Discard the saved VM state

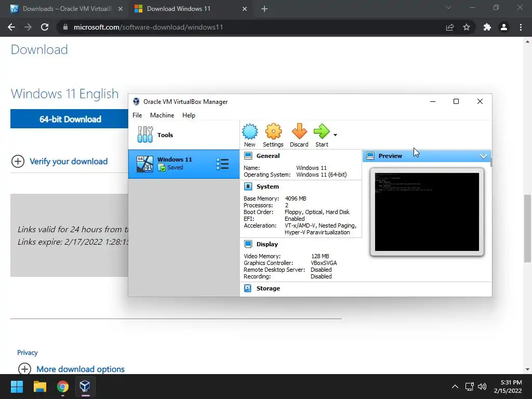tap(299, 135)
